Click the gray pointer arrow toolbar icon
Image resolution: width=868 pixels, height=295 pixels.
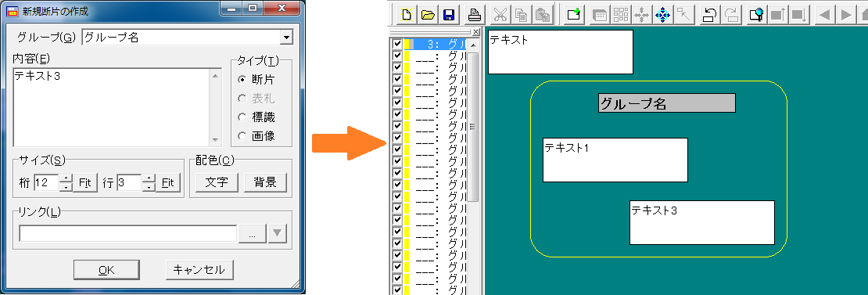click(x=684, y=14)
